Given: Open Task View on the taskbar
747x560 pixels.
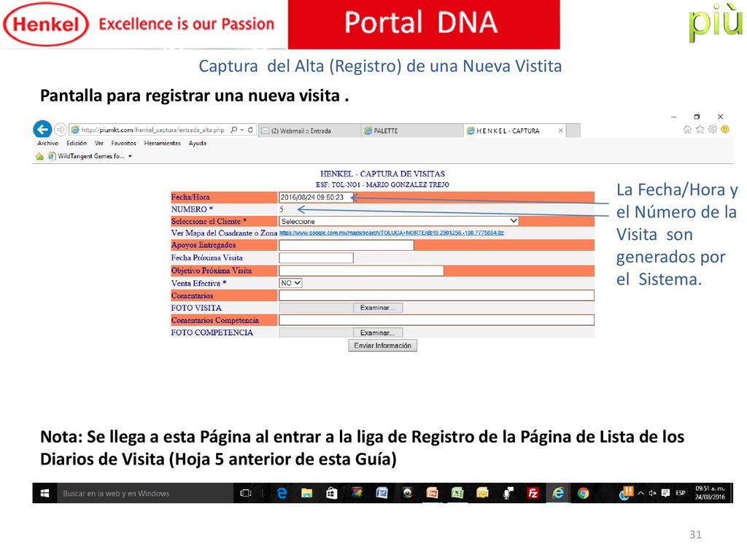Looking at the screenshot, I should pos(246,494).
